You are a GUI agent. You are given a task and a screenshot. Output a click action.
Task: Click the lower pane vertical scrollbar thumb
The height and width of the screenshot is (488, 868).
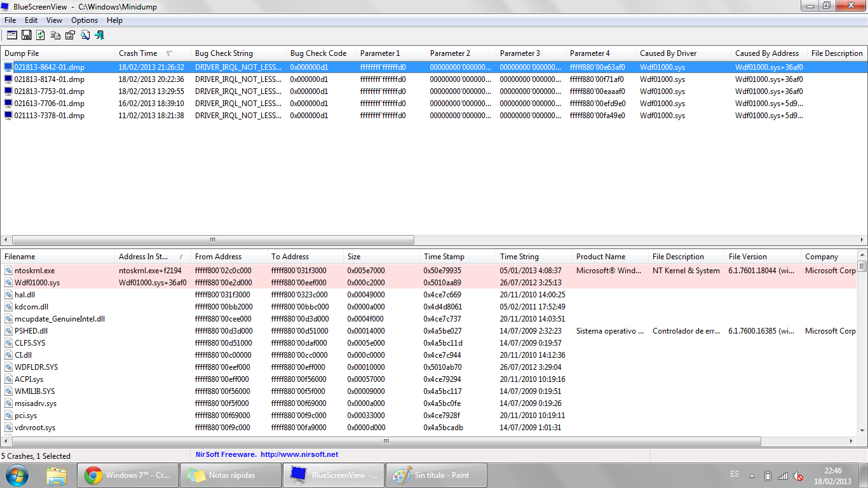pos(862,266)
